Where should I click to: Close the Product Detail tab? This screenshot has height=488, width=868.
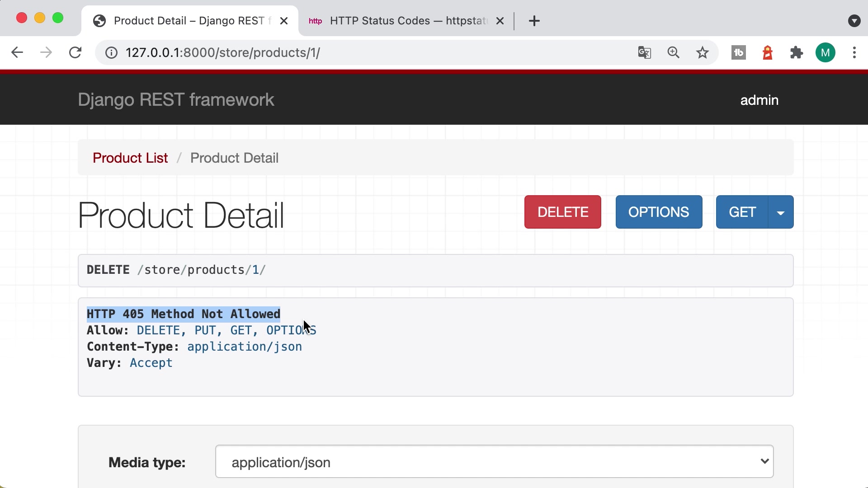tap(284, 21)
